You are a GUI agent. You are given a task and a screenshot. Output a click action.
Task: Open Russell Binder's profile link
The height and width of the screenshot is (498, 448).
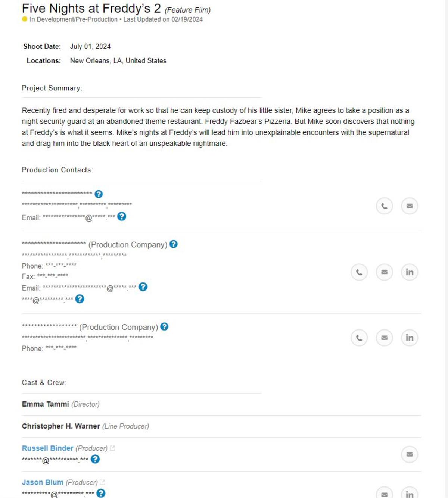point(47,448)
